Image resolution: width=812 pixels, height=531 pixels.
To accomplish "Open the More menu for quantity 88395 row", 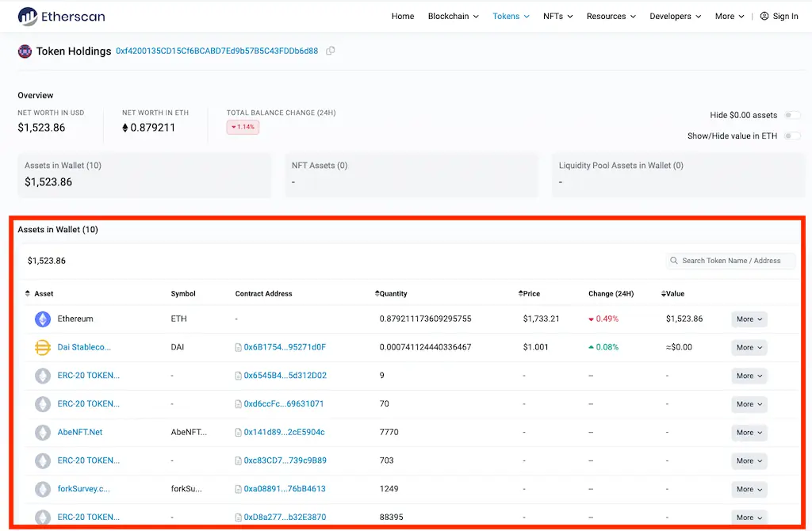I will 749,517.
